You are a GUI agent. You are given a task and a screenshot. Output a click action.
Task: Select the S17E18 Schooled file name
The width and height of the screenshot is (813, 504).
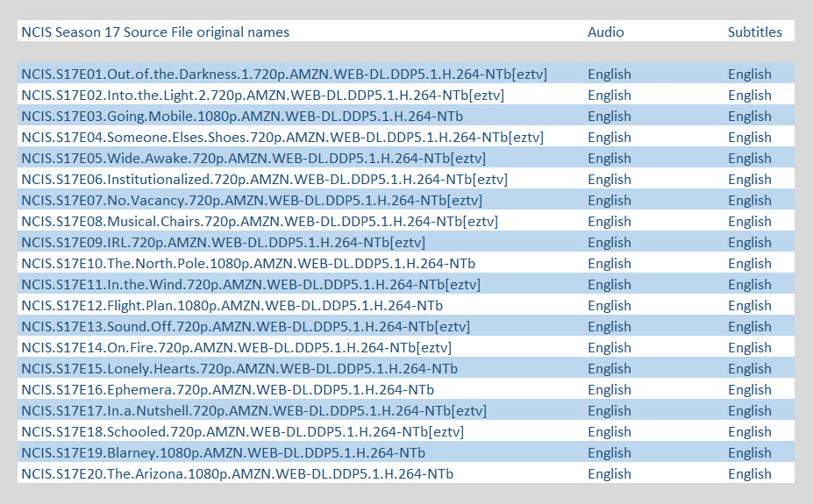[x=243, y=432]
